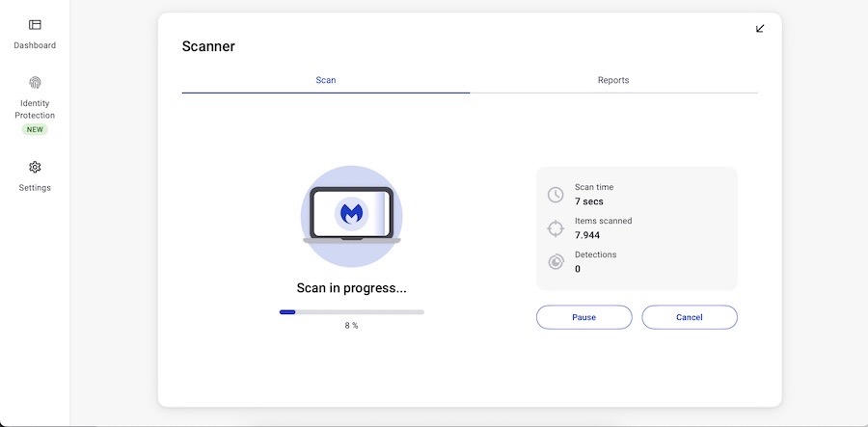
Task: Click the "Scanner" panel heading
Action: (208, 46)
